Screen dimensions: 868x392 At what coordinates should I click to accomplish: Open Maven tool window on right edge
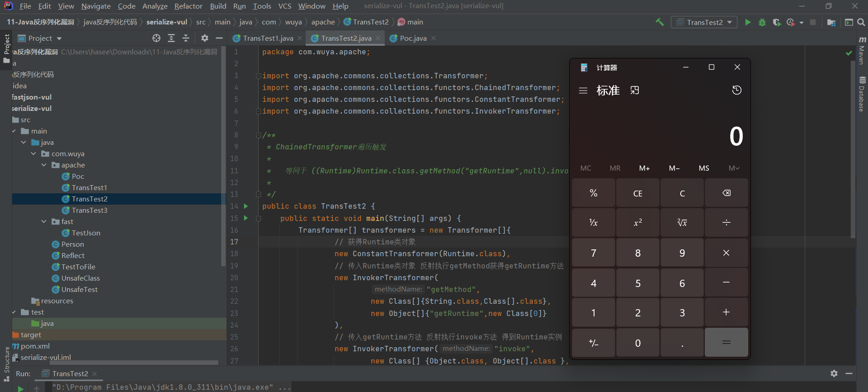click(862, 50)
